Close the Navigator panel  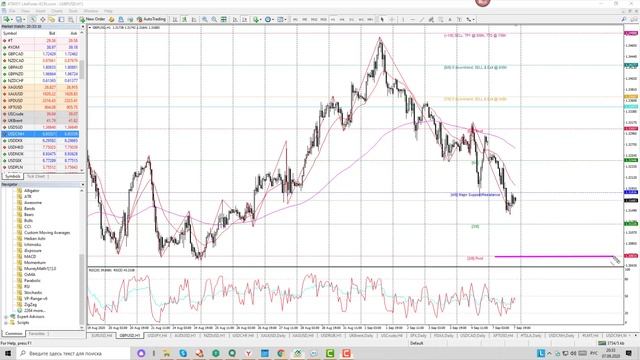pyautogui.click(x=83, y=184)
